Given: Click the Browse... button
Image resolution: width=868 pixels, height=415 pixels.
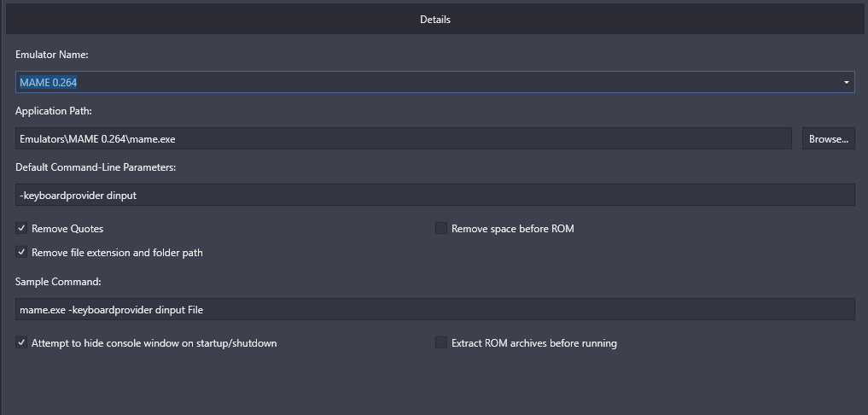Looking at the screenshot, I should click(x=828, y=139).
